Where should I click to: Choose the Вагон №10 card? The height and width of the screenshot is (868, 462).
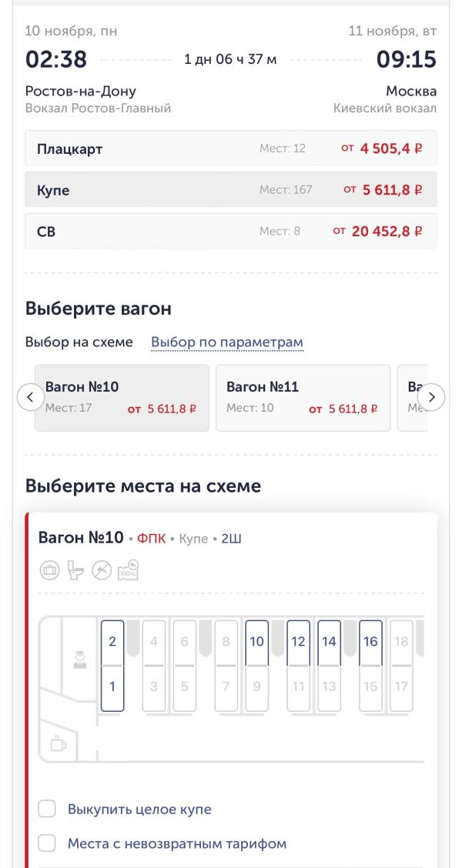coord(122,398)
